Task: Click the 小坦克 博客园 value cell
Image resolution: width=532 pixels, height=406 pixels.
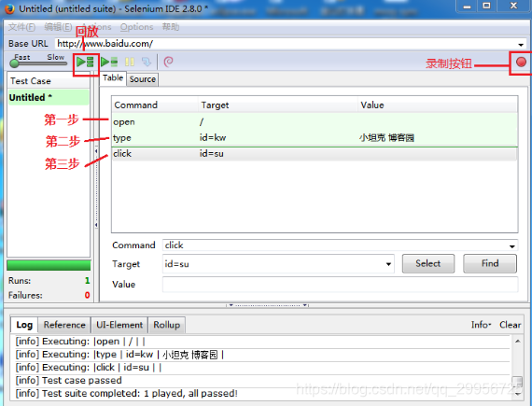Action: (x=386, y=138)
